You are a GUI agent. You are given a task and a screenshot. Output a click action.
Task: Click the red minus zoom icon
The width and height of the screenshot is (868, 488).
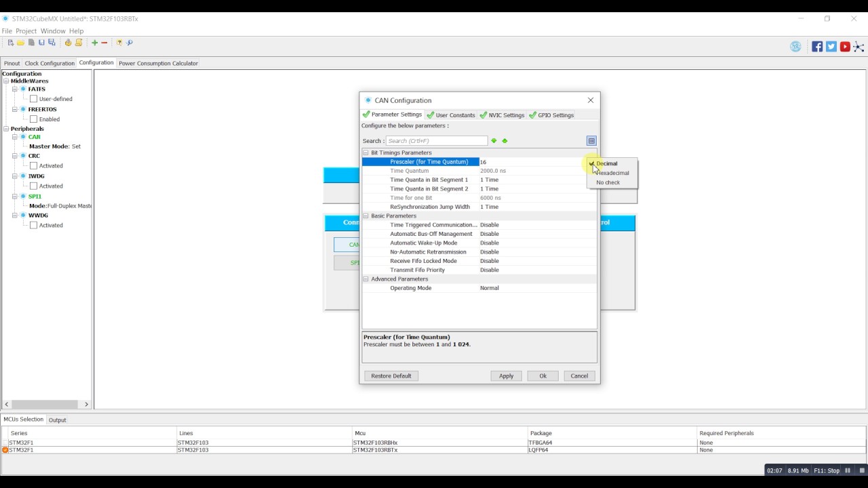104,43
